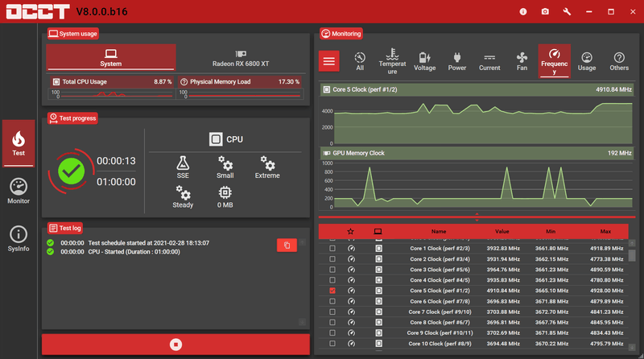
Task: Check the Core 9 Clock graph checkbox
Action: pyautogui.click(x=332, y=332)
